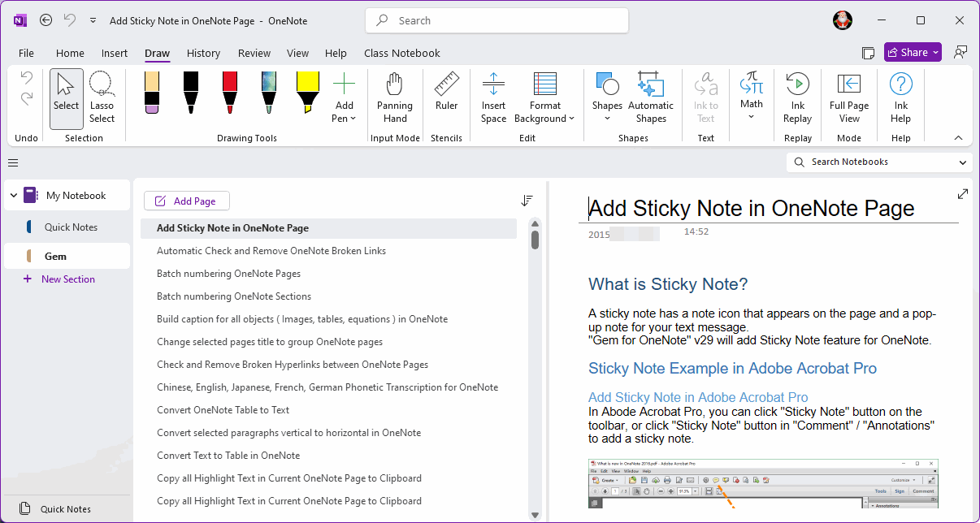Open the Math dropdown
The width and height of the screenshot is (980, 523).
click(752, 96)
